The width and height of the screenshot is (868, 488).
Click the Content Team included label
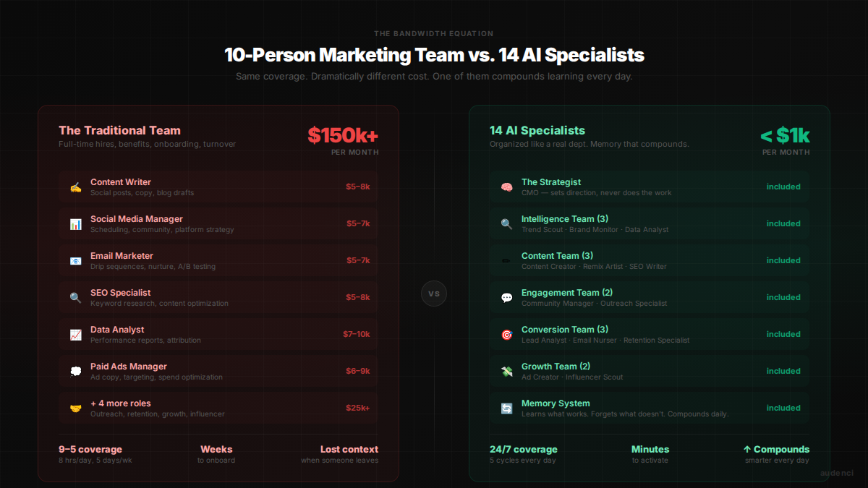783,260
